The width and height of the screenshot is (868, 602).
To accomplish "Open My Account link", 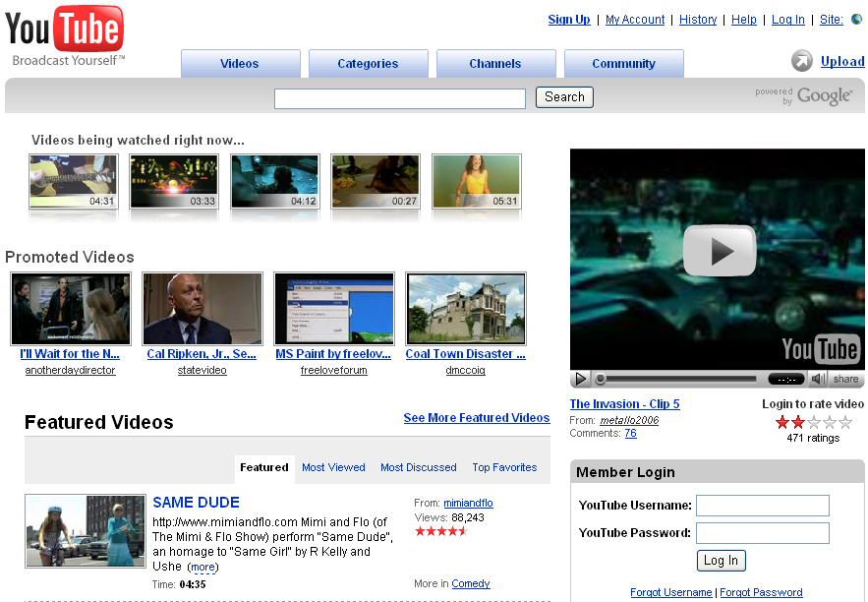I will (x=635, y=20).
